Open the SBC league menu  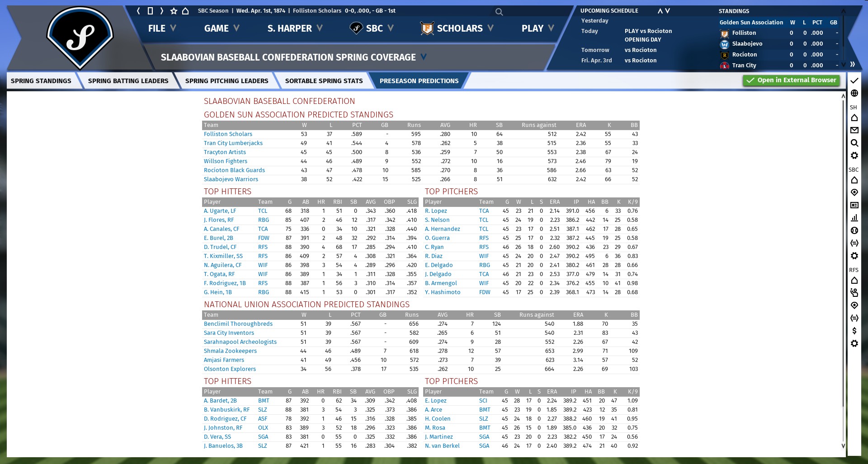pyautogui.click(x=372, y=28)
